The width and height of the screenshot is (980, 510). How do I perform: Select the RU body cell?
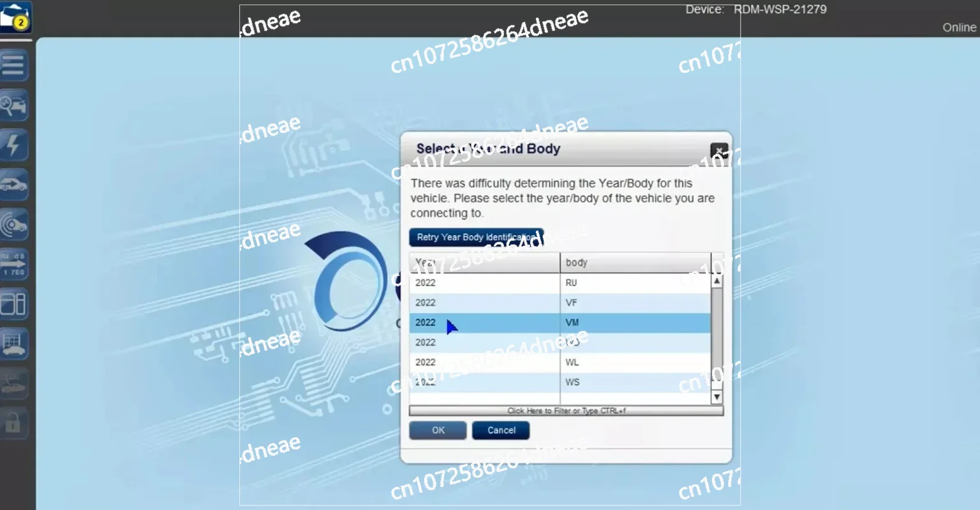635,283
